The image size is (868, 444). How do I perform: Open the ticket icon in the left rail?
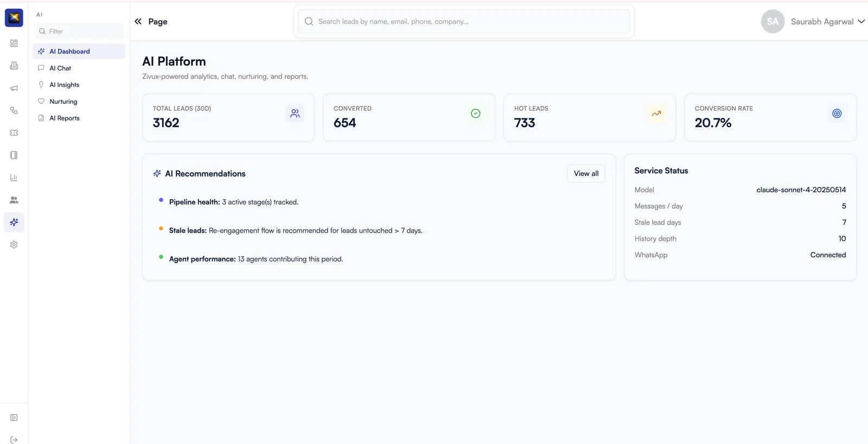click(x=14, y=133)
